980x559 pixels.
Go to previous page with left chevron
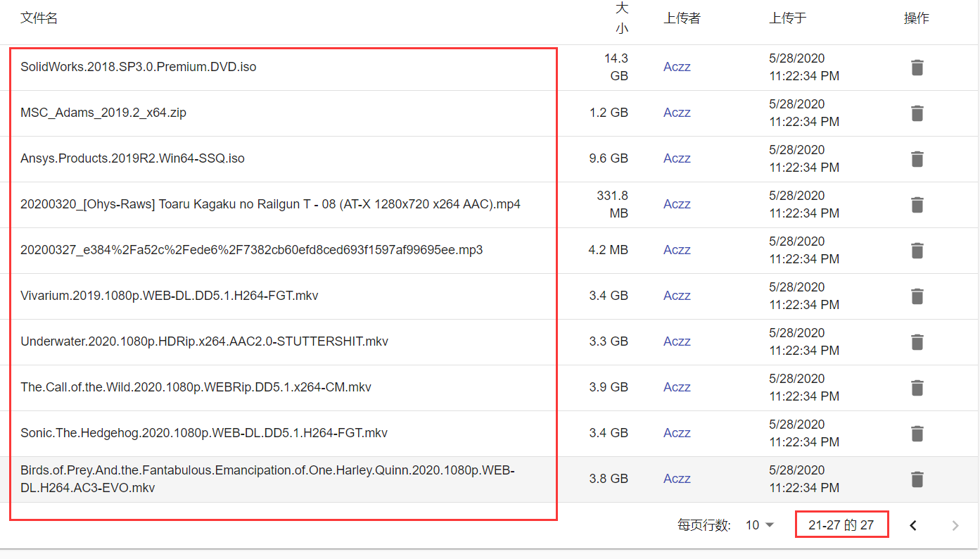(913, 525)
